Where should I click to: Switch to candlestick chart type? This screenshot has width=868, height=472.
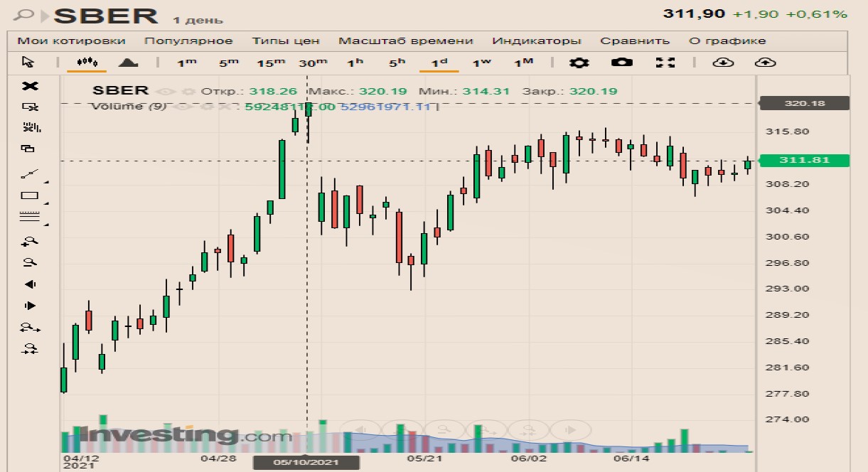pyautogui.click(x=87, y=62)
